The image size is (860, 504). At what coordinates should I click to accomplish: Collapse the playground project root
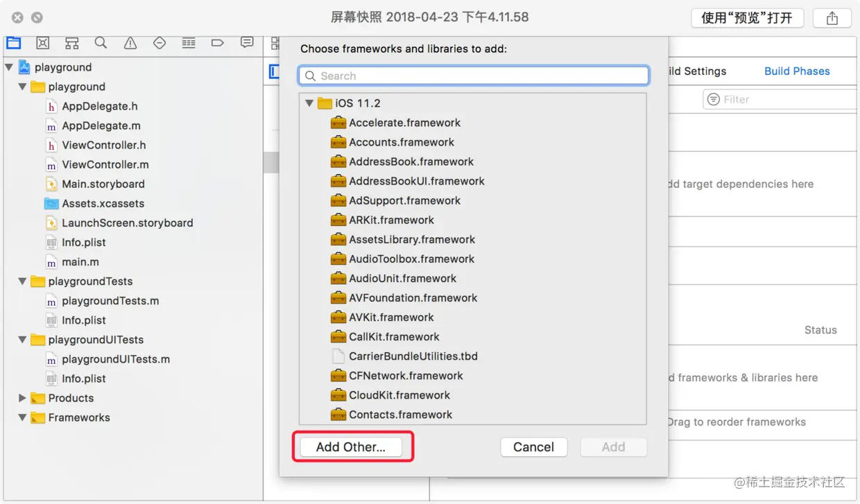point(9,67)
